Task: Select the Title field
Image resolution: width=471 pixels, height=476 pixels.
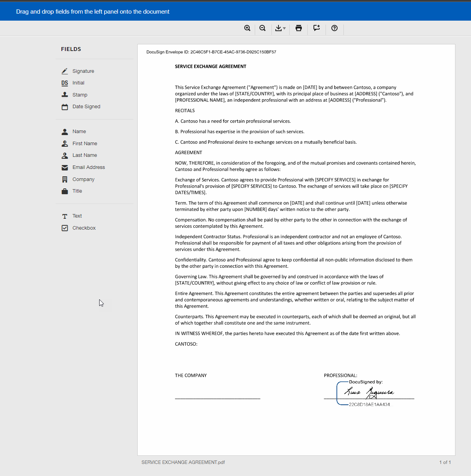Action: [77, 191]
